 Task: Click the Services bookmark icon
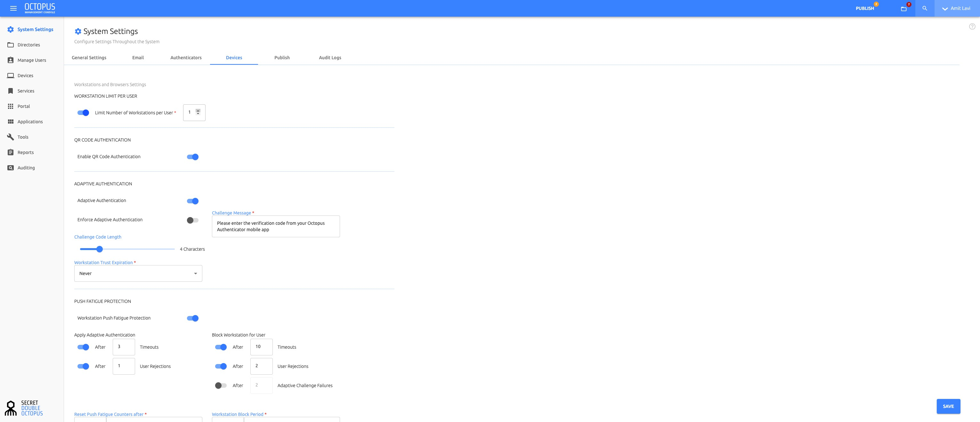tap(11, 91)
